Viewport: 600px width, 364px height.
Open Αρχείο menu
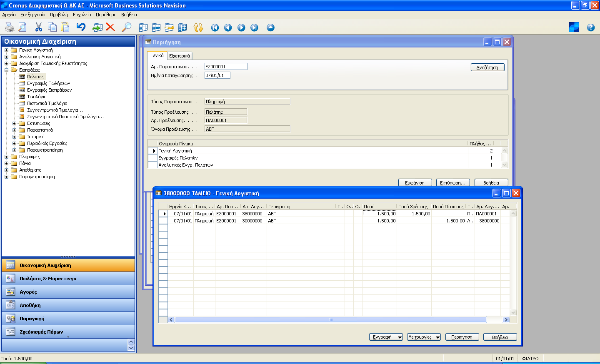[9, 15]
